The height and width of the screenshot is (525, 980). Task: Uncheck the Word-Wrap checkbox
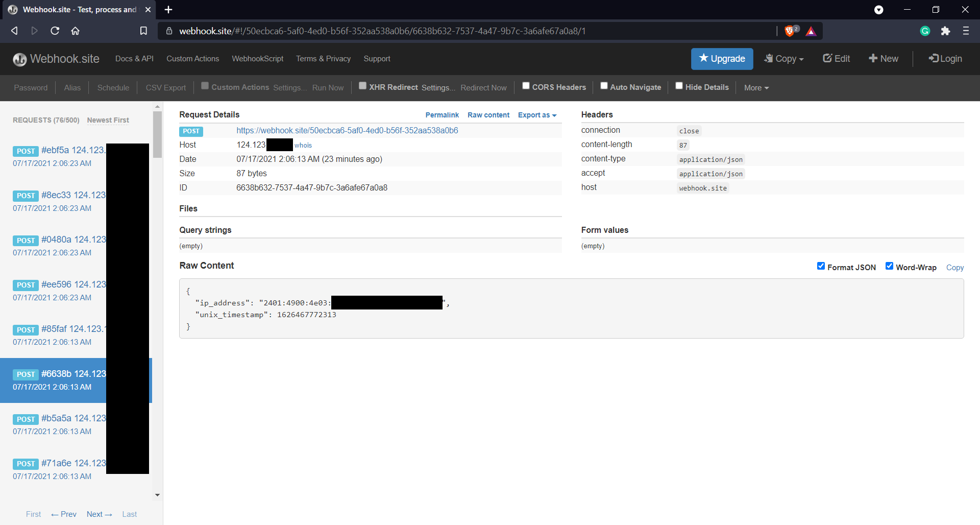tap(889, 266)
